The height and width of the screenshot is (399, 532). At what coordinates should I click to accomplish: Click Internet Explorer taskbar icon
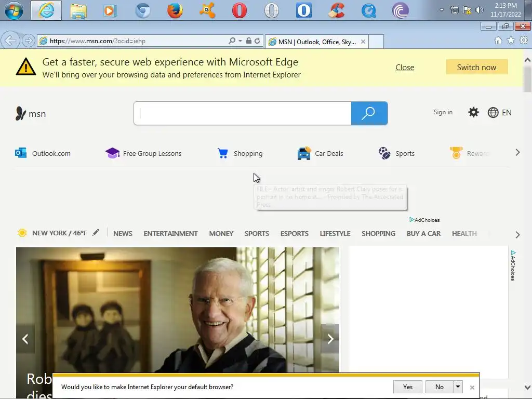46,10
